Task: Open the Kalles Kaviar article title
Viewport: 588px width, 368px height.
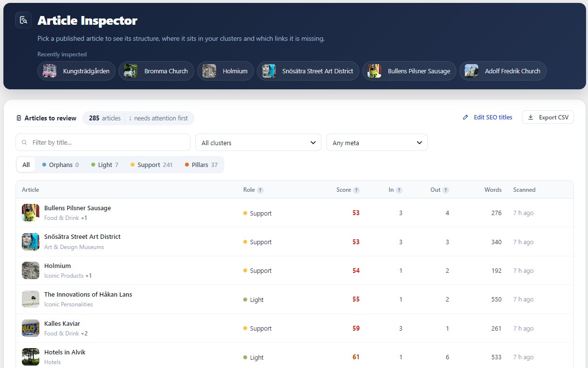Action: click(62, 323)
